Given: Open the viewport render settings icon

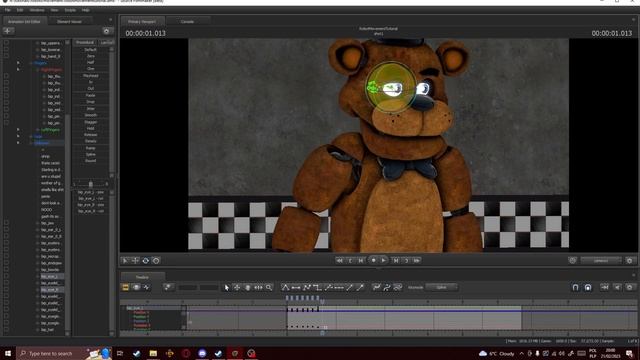Looking at the screenshot, I should 572,260.
